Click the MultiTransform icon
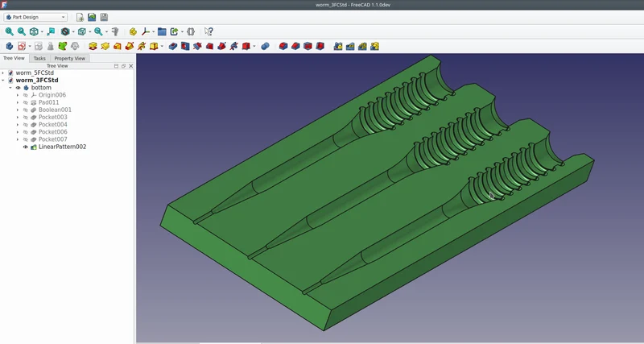 click(x=374, y=46)
